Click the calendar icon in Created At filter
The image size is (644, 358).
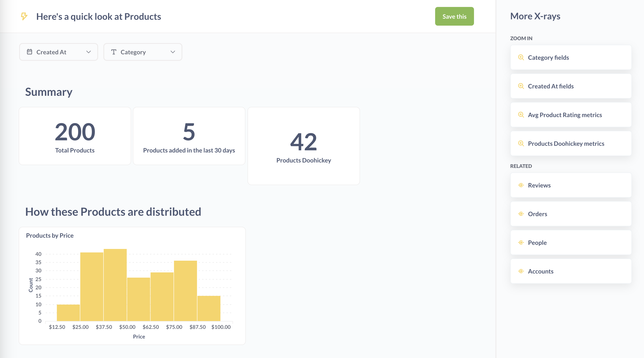coord(30,52)
